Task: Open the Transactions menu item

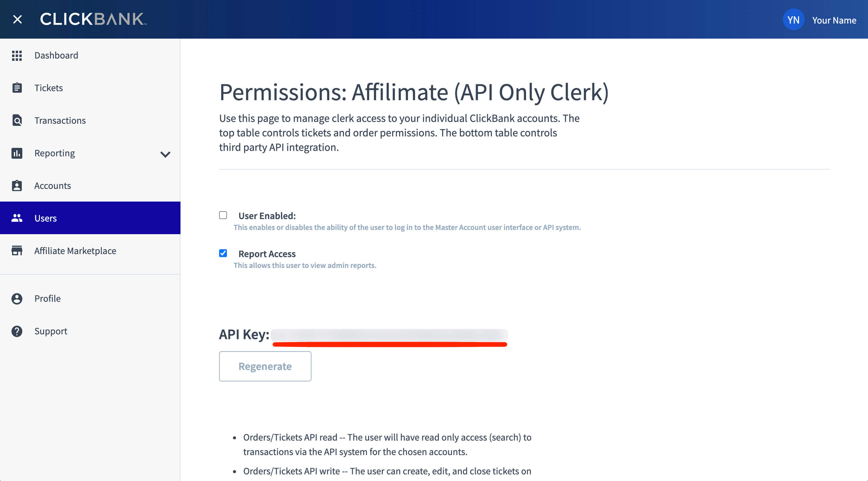Action: [90, 120]
